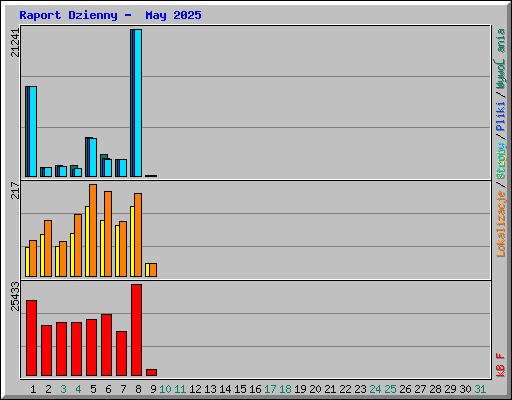The height and width of the screenshot is (400, 512).
Task: Click the yellow bar for day 8
Action: pos(132,241)
